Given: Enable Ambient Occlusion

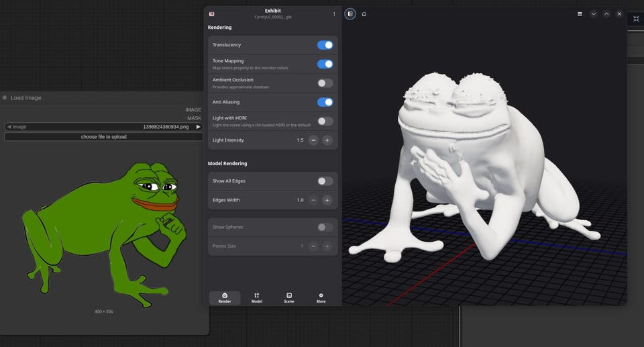Looking at the screenshot, I should [x=325, y=83].
